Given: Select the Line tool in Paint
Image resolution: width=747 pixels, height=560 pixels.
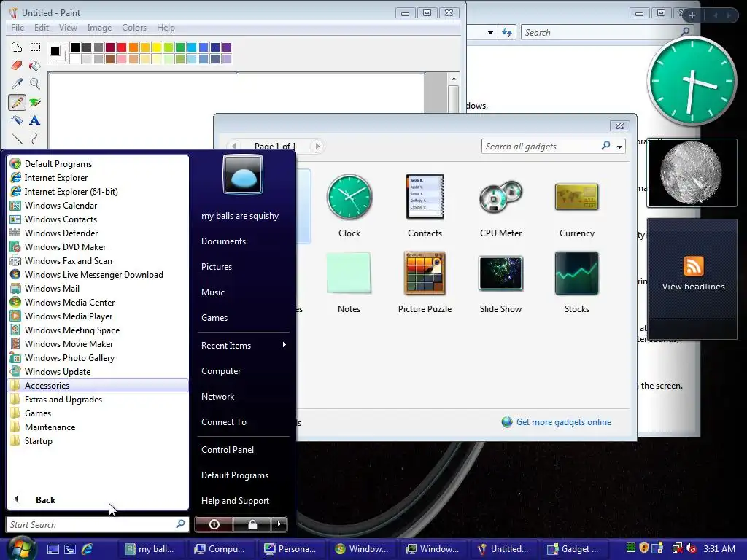Looking at the screenshot, I should (17, 139).
